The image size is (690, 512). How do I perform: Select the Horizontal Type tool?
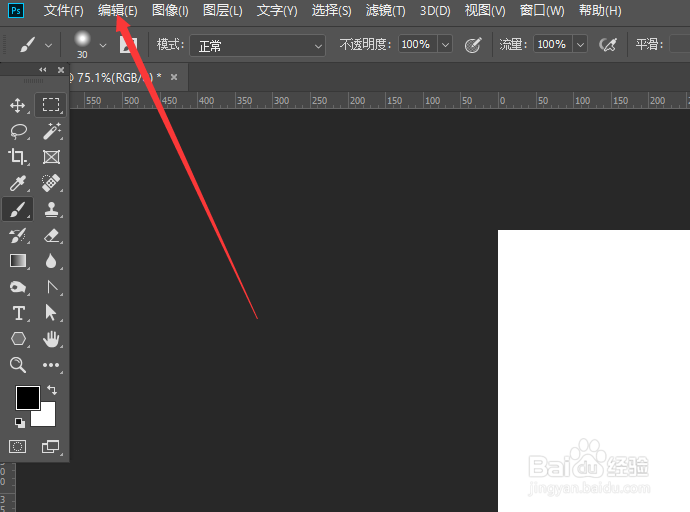18,313
